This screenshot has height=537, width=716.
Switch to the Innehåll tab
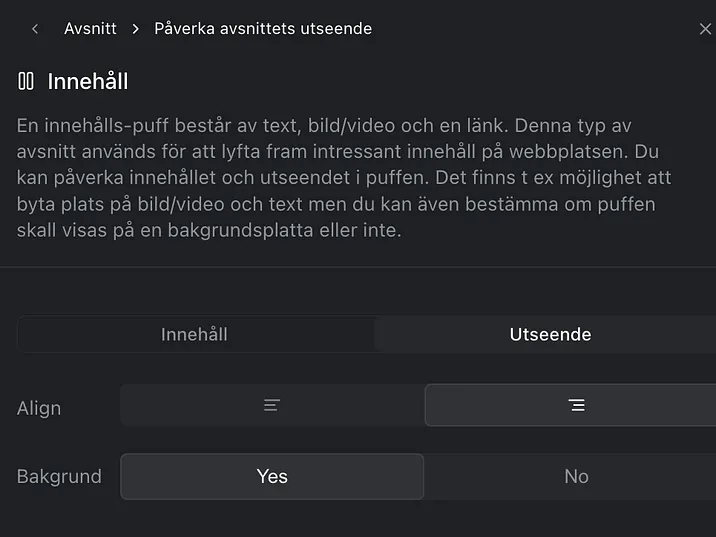(x=194, y=334)
